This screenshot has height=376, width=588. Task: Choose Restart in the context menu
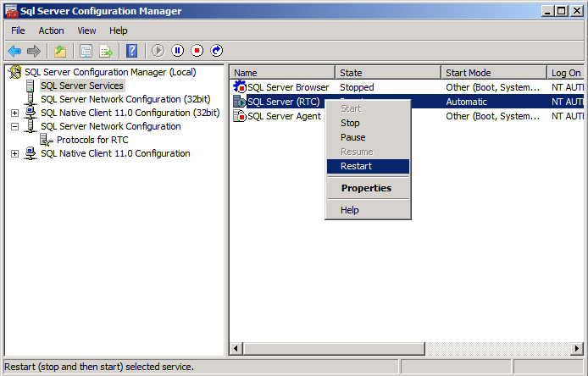pyautogui.click(x=368, y=166)
